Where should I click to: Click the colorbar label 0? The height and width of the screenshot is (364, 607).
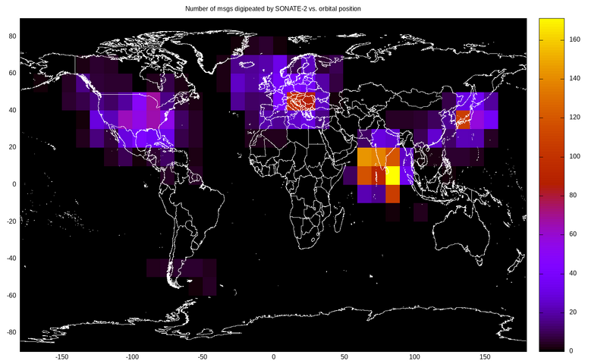click(571, 351)
